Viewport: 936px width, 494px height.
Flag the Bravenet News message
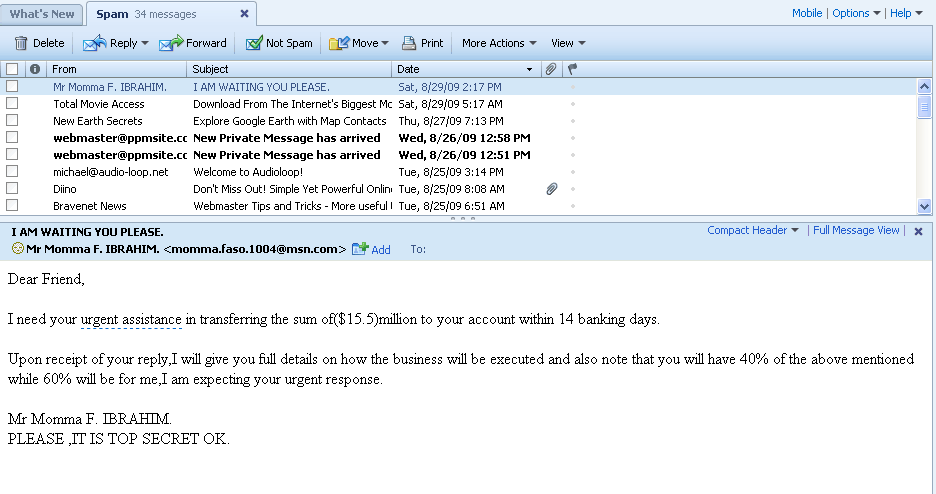572,206
